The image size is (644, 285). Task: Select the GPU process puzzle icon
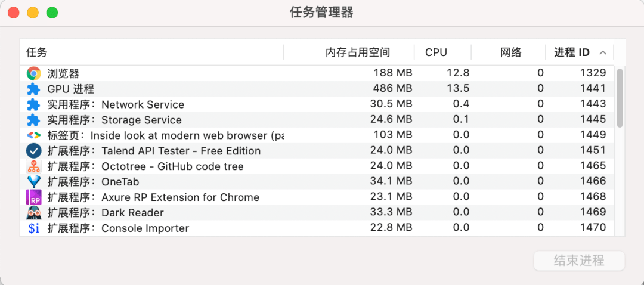click(33, 89)
